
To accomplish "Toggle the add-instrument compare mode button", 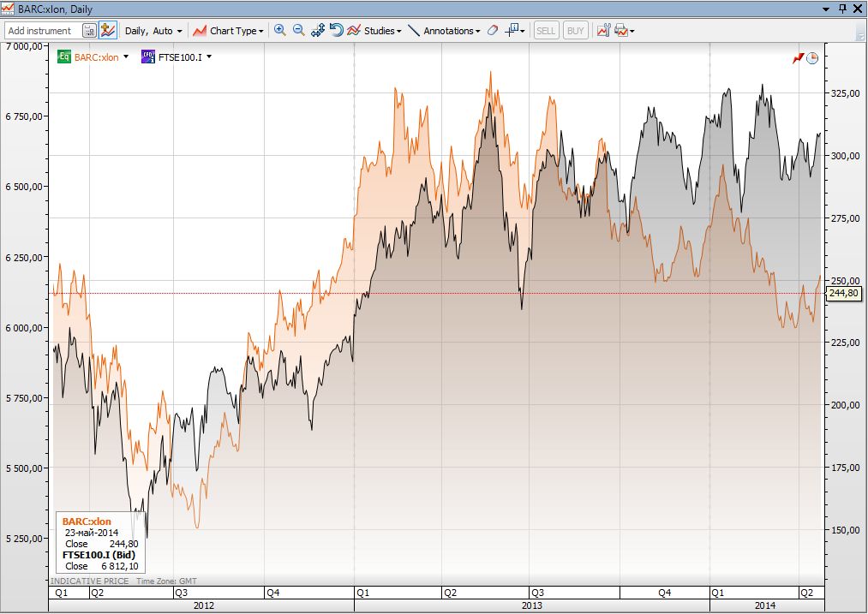I will (107, 31).
